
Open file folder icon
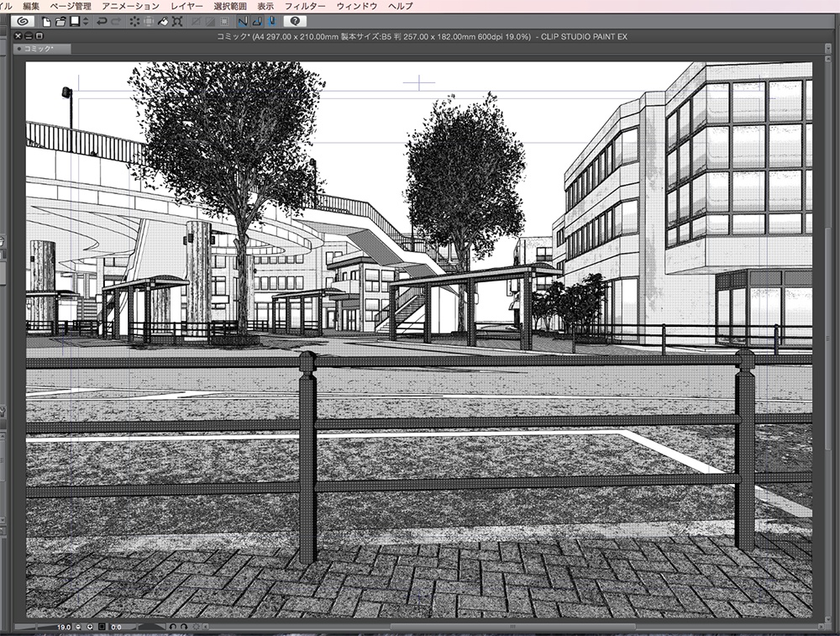click(60, 22)
